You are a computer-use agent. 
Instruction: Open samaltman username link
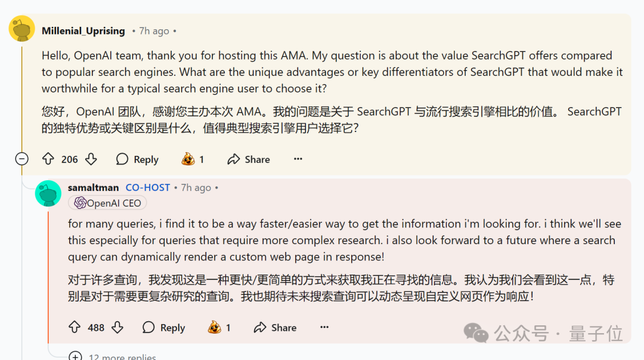93,187
